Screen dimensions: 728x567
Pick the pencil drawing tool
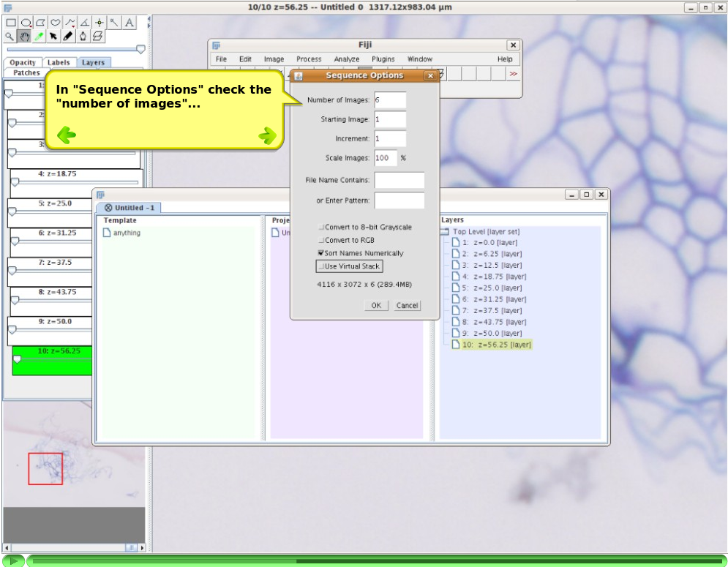[68, 37]
